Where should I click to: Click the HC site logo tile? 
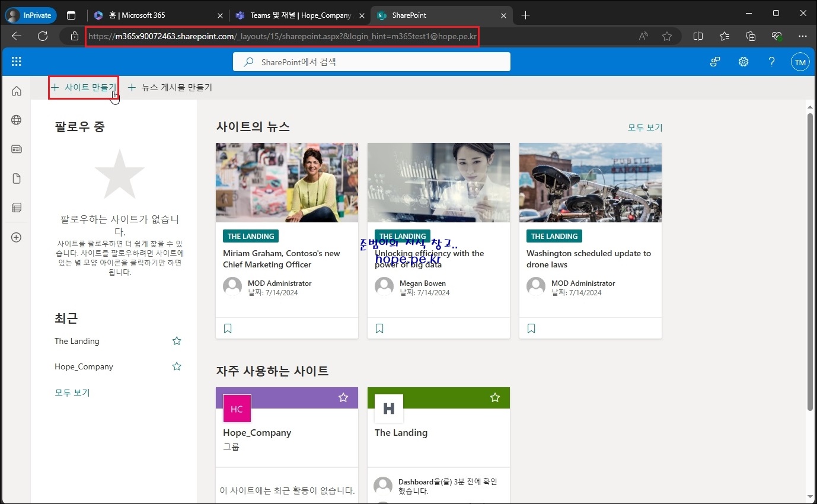[237, 409]
